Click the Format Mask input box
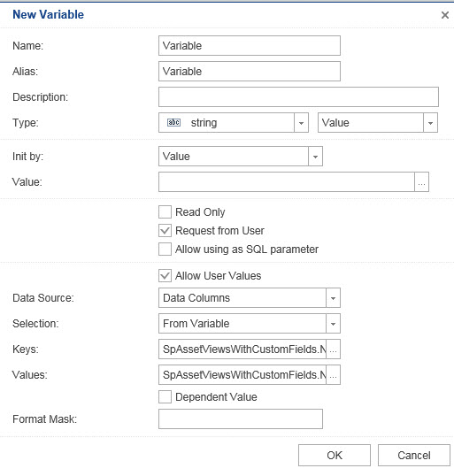This screenshot has width=454, height=476. click(x=241, y=418)
